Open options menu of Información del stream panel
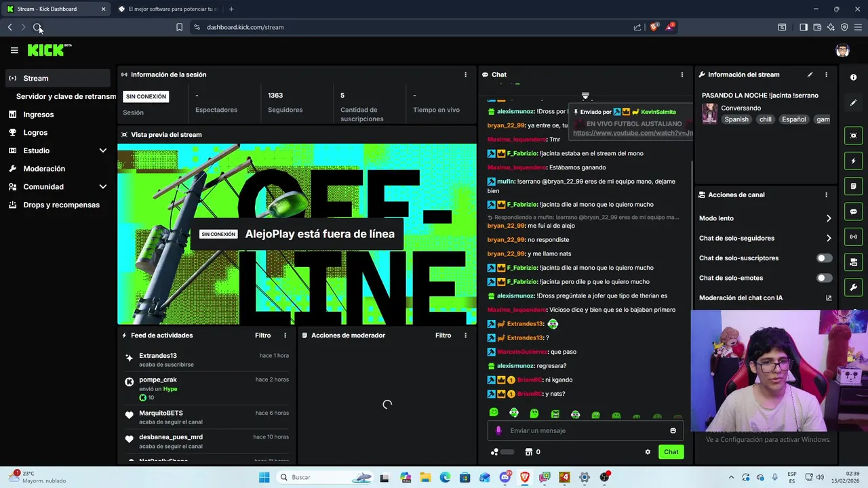This screenshot has width=868, height=488. click(x=826, y=75)
